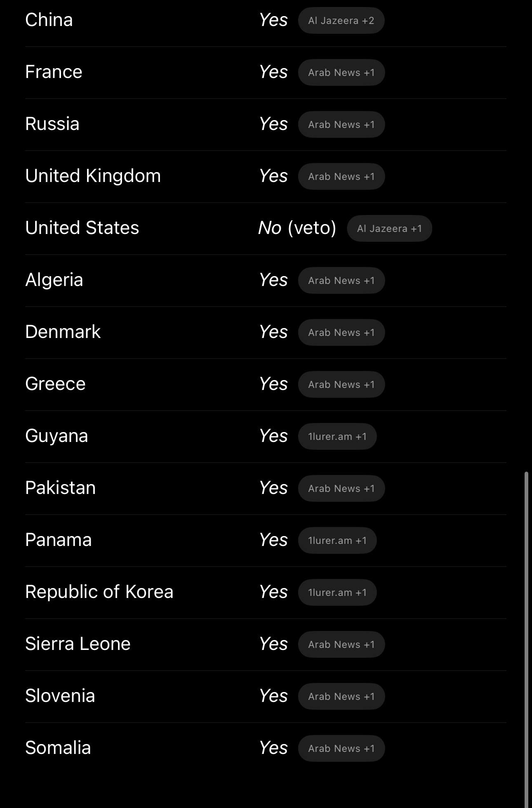Image resolution: width=532 pixels, height=808 pixels.
Task: Open Russia's Arab News +1 source chip
Action: tap(341, 125)
